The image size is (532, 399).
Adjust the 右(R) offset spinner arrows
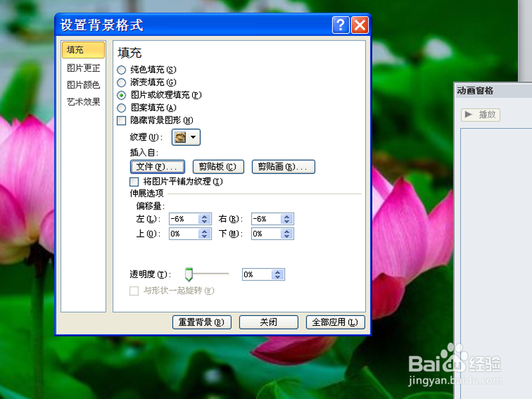tap(287, 219)
